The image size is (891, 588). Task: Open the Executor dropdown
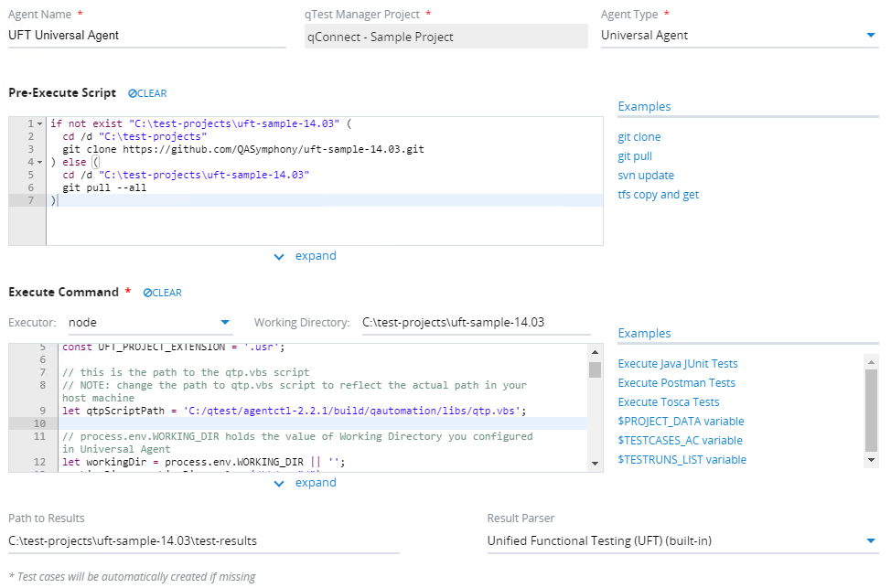pyautogui.click(x=225, y=323)
